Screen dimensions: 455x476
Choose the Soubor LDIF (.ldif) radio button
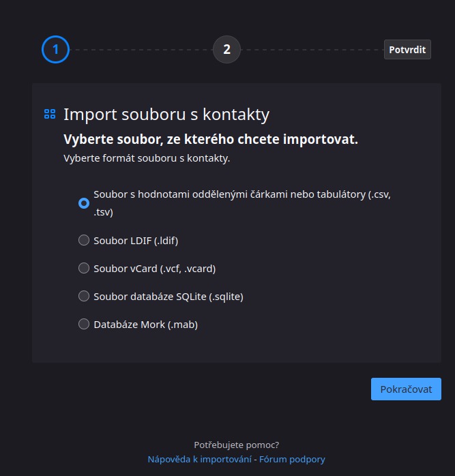click(x=84, y=240)
